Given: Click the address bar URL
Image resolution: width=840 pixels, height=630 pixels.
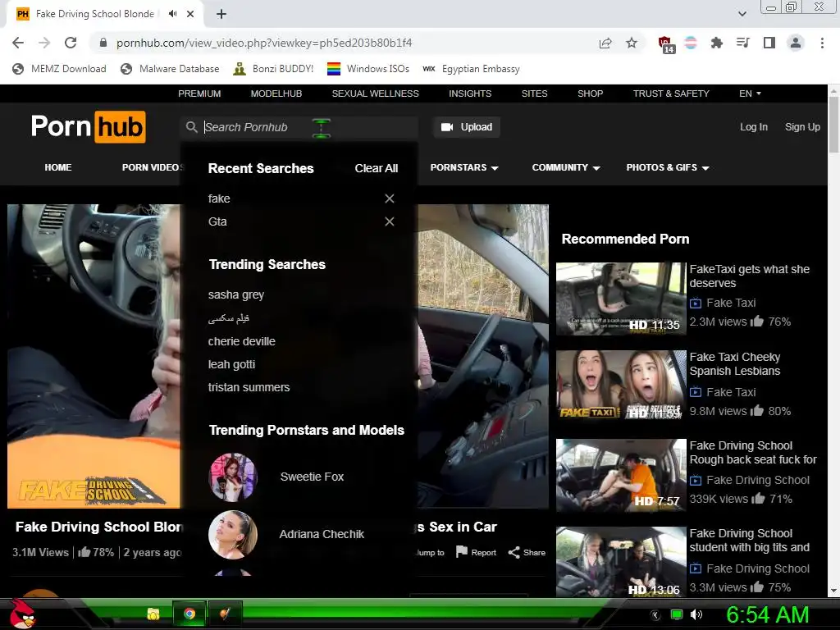Looking at the screenshot, I should click(x=264, y=43).
